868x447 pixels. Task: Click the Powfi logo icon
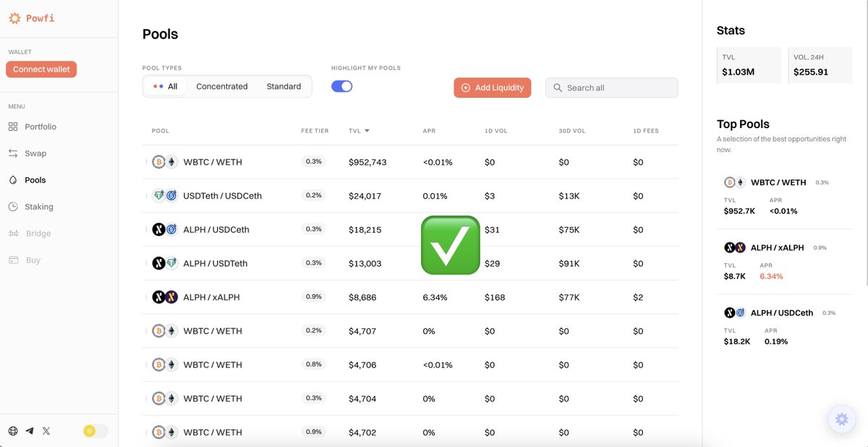coord(14,19)
